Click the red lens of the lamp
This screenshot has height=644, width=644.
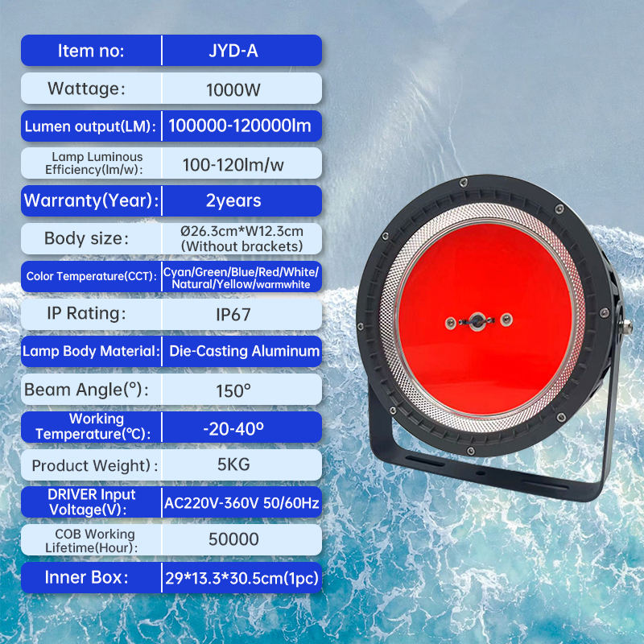coord(485,318)
